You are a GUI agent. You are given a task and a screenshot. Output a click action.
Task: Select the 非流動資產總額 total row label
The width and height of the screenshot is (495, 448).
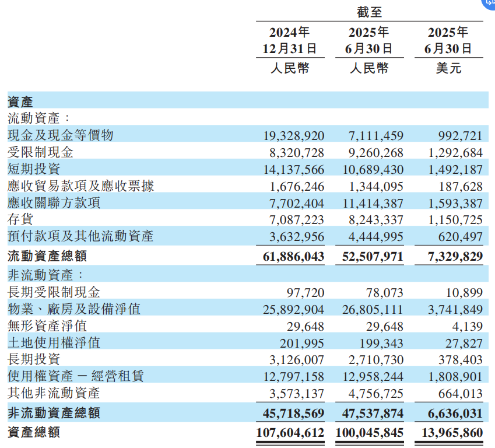click(x=54, y=412)
